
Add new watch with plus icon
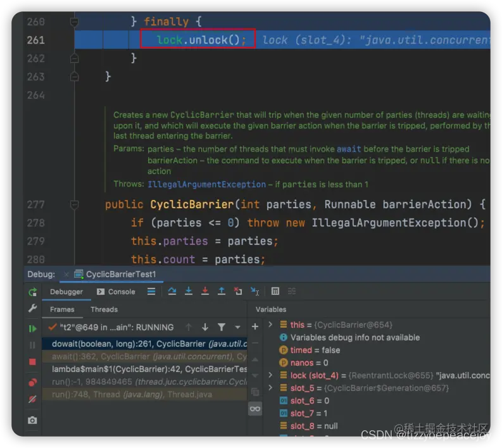255,327
